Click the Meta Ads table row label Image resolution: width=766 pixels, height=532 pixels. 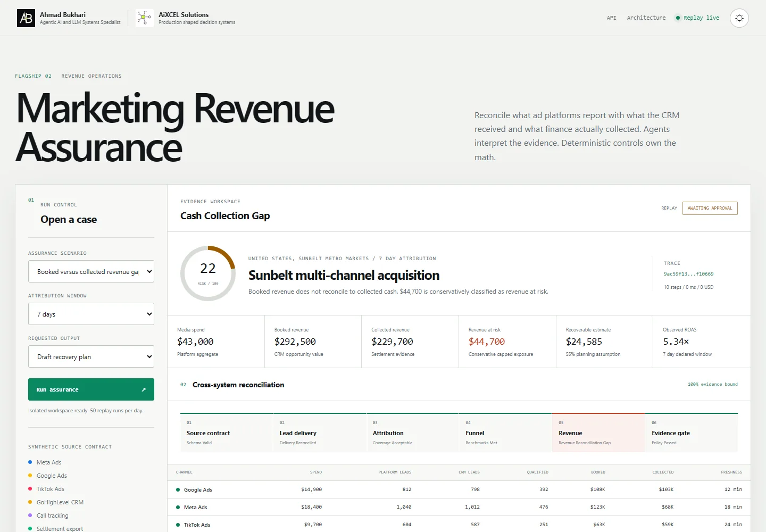point(195,508)
